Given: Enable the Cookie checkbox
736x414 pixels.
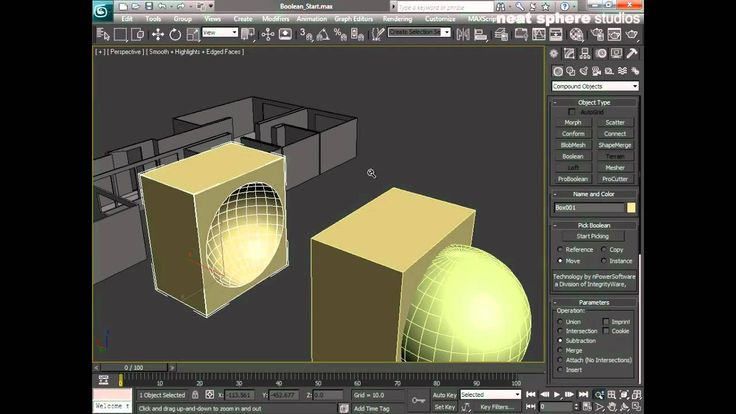Looking at the screenshot, I should click(606, 331).
